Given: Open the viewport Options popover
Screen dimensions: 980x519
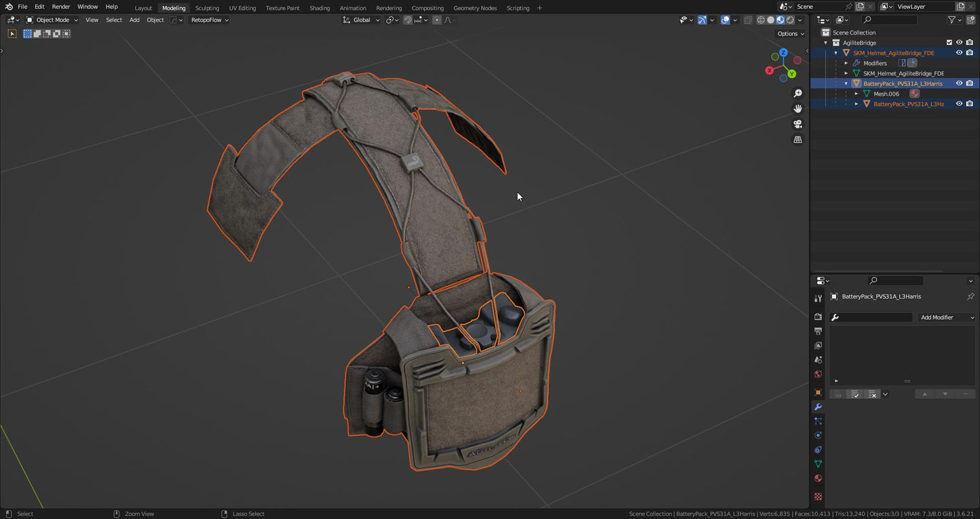Looking at the screenshot, I should coord(790,34).
